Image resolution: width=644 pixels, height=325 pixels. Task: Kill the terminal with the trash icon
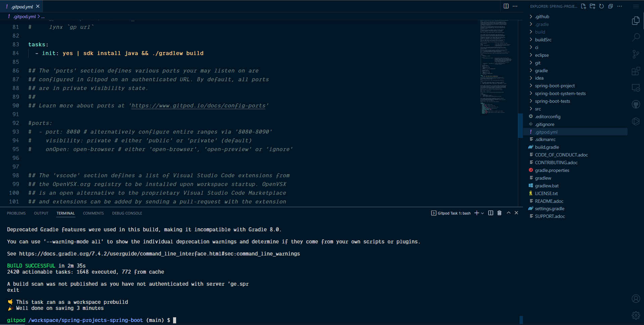(x=499, y=213)
